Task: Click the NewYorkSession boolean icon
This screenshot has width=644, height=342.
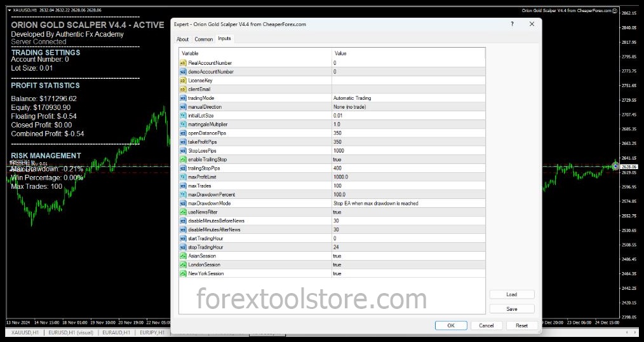Action: 183,273
